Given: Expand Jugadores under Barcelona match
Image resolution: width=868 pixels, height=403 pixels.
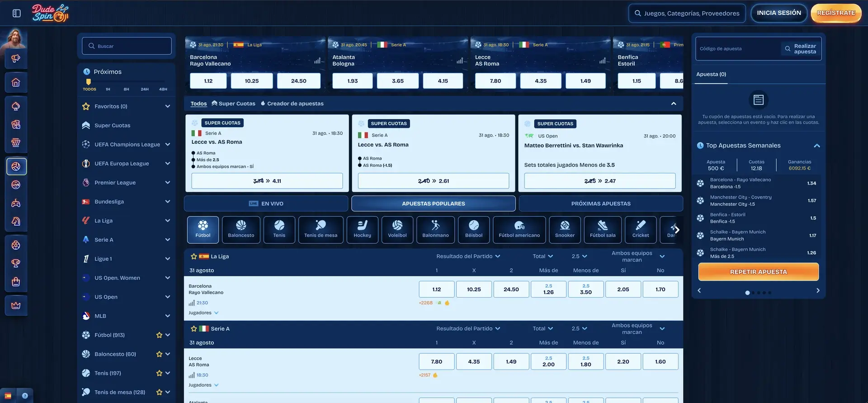Looking at the screenshot, I should pos(203,313).
